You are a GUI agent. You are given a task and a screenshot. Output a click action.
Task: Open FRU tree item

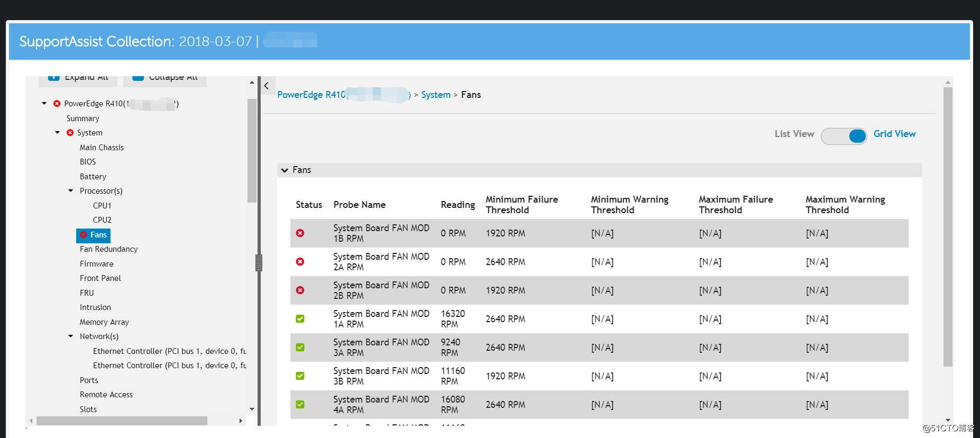[x=87, y=293]
